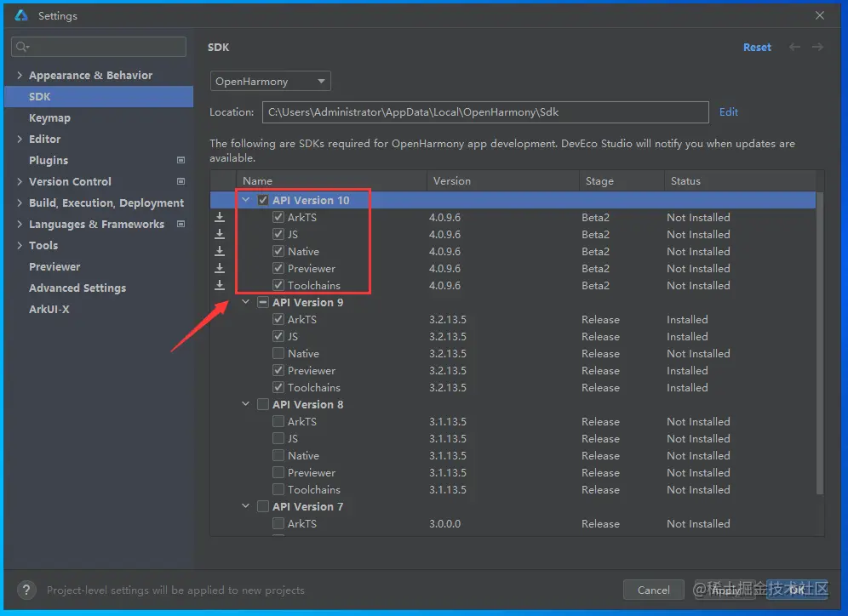848x616 pixels.
Task: Click the Version column header
Action: coord(503,181)
